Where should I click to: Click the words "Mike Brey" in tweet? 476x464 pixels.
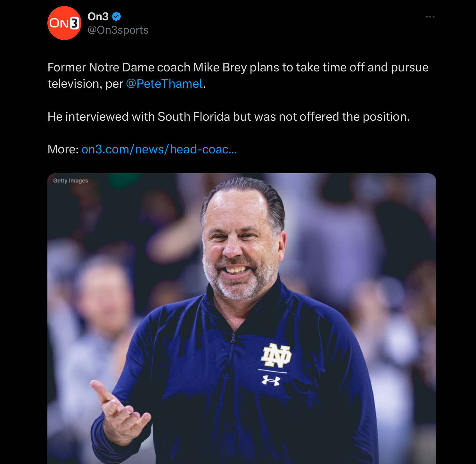(x=220, y=68)
